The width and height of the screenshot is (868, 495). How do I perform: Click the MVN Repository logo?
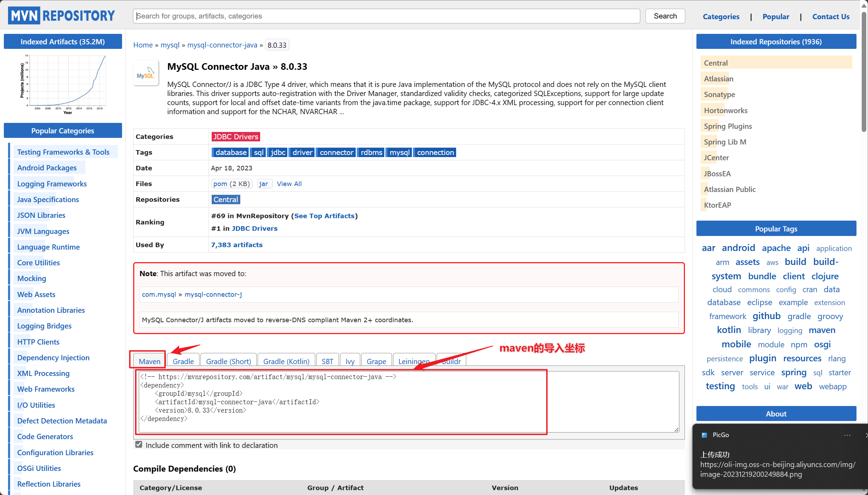point(62,16)
